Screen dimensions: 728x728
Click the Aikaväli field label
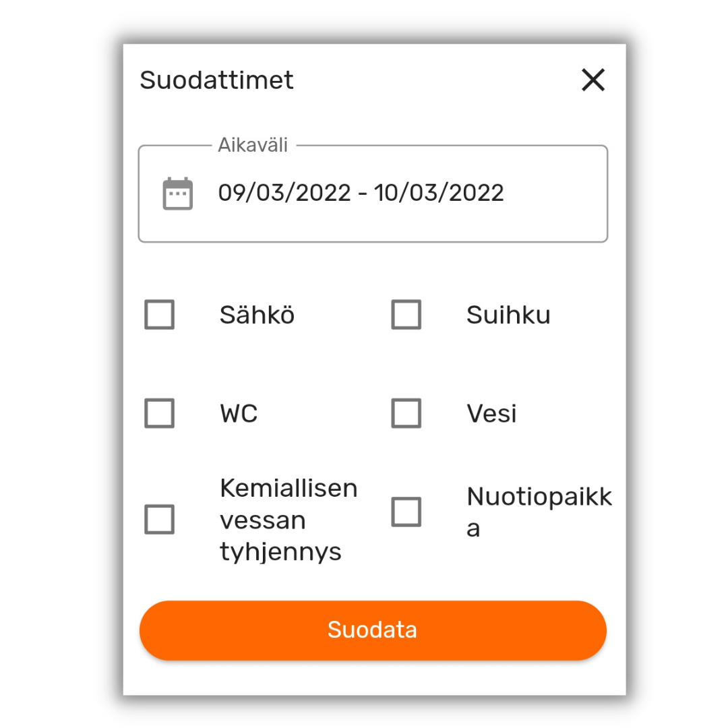(x=253, y=145)
